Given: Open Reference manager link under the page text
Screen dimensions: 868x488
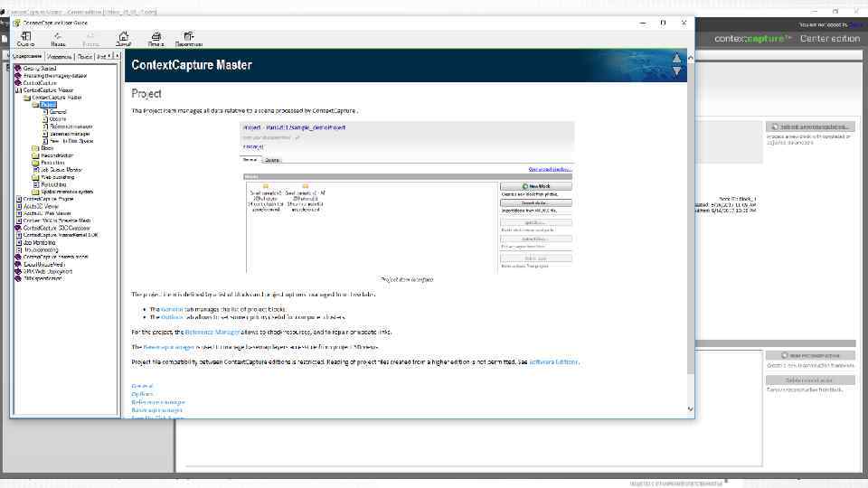Looking at the screenshot, I should [x=157, y=402].
